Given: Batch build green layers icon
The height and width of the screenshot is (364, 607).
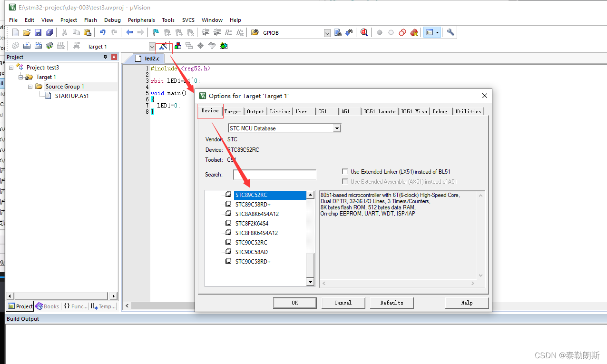Looking at the screenshot, I should coord(49,46).
